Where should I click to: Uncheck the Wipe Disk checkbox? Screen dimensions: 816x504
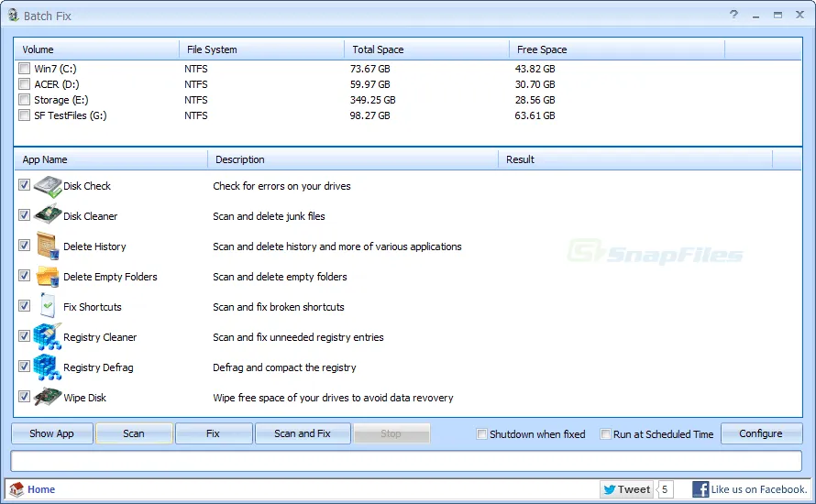(24, 397)
